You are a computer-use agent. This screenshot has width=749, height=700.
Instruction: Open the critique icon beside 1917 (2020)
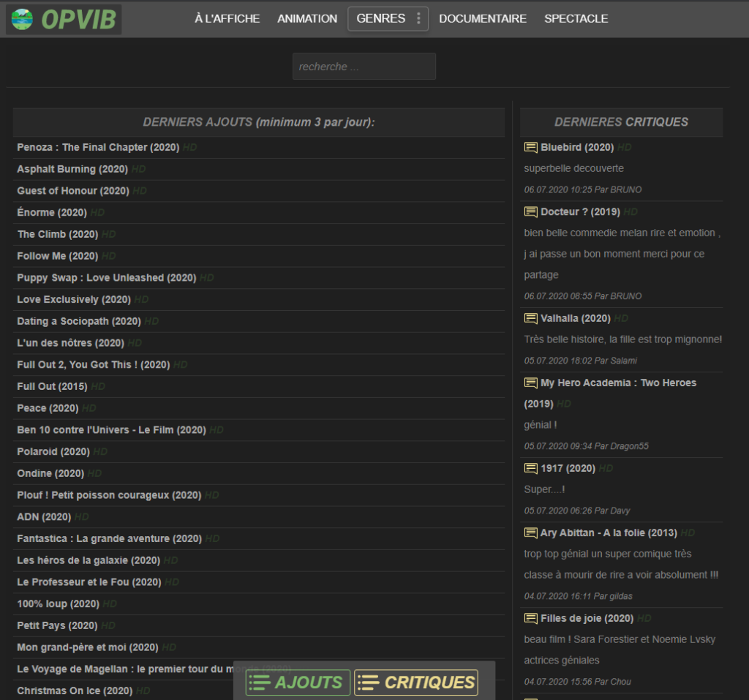coord(531,469)
